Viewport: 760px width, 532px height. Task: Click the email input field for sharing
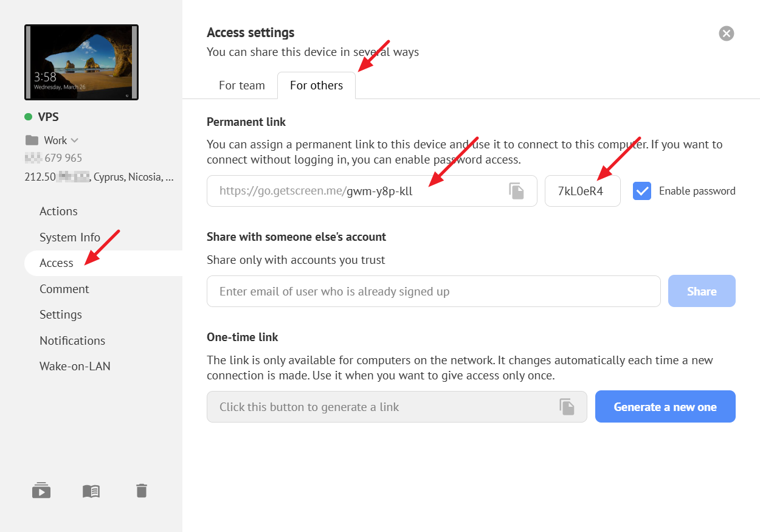coord(433,291)
